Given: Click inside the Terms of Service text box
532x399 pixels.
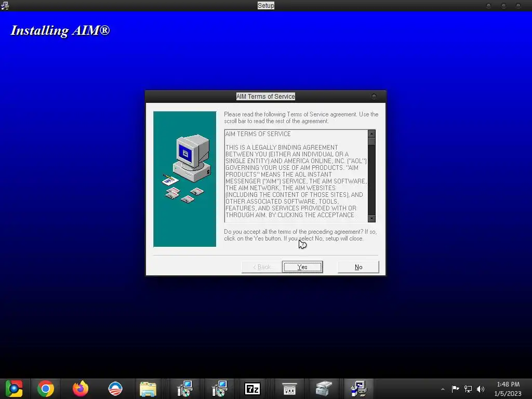Looking at the screenshot, I should coord(296,176).
